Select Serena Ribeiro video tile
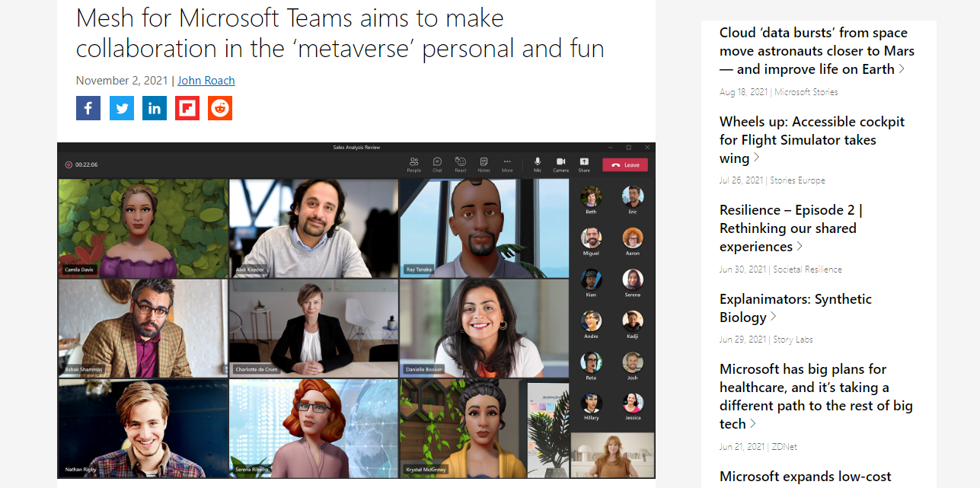The width and height of the screenshot is (980, 488). pos(314,428)
